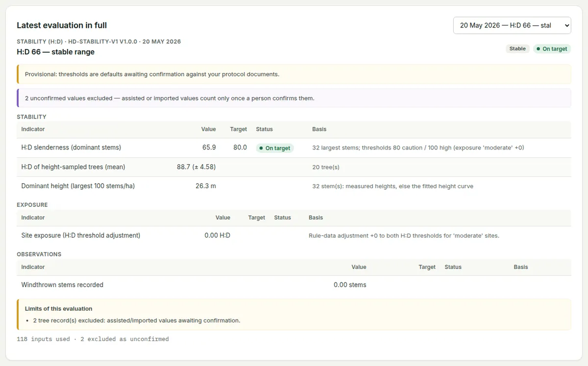The width and height of the screenshot is (588, 366).
Task: Click the '20 tree(s)' basis cell
Action: 326,167
